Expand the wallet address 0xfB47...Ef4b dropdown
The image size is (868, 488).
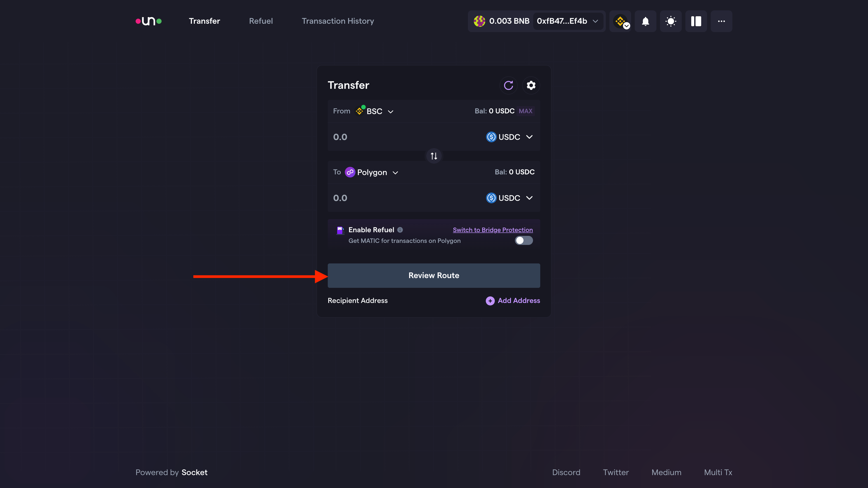(x=568, y=21)
